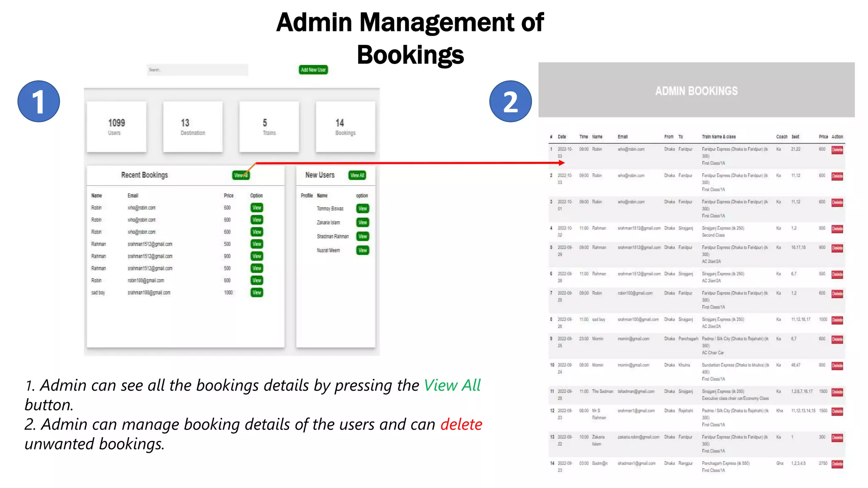
Task: Open the 5 Trains stat card
Action: click(x=269, y=127)
